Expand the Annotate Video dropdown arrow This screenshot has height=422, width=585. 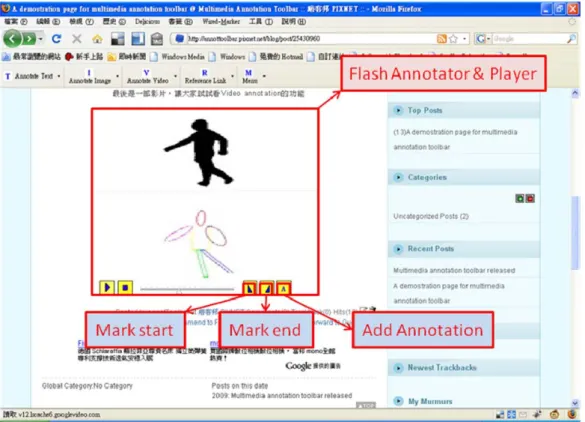click(x=175, y=76)
